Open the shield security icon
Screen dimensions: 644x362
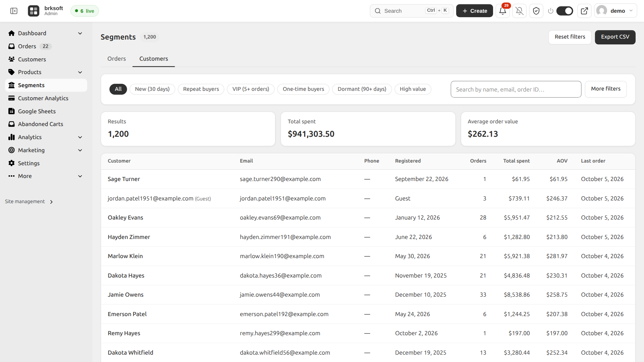(536, 11)
